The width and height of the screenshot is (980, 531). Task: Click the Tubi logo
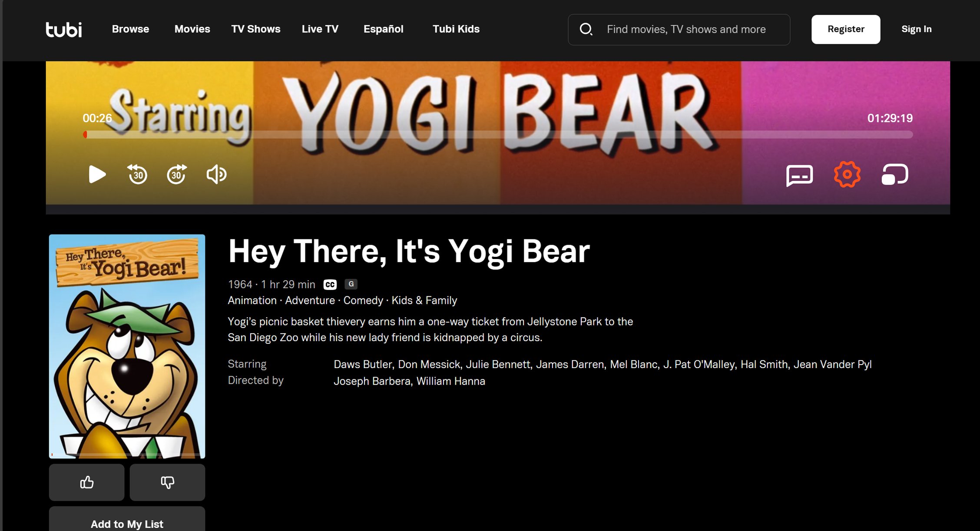[x=64, y=29]
